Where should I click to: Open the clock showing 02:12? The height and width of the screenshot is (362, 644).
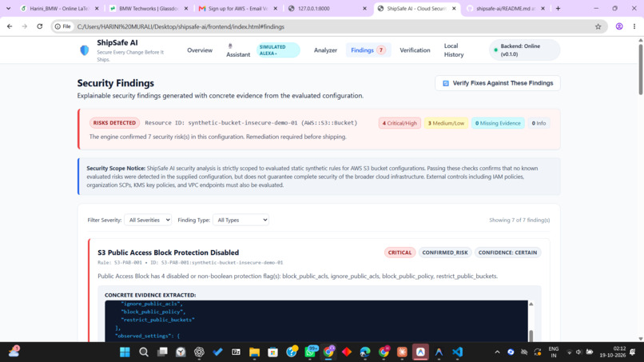612,352
